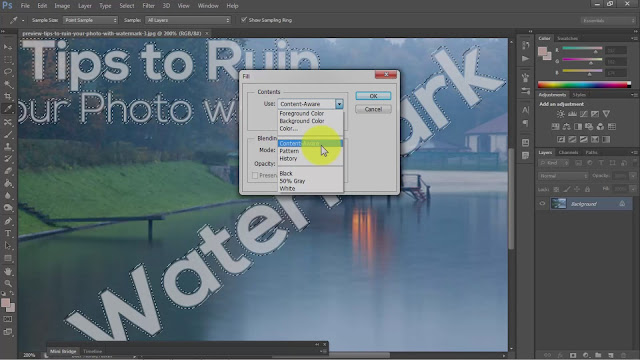Open the Layers panel flyout menu
This screenshot has width=640, height=360.
click(x=634, y=152)
